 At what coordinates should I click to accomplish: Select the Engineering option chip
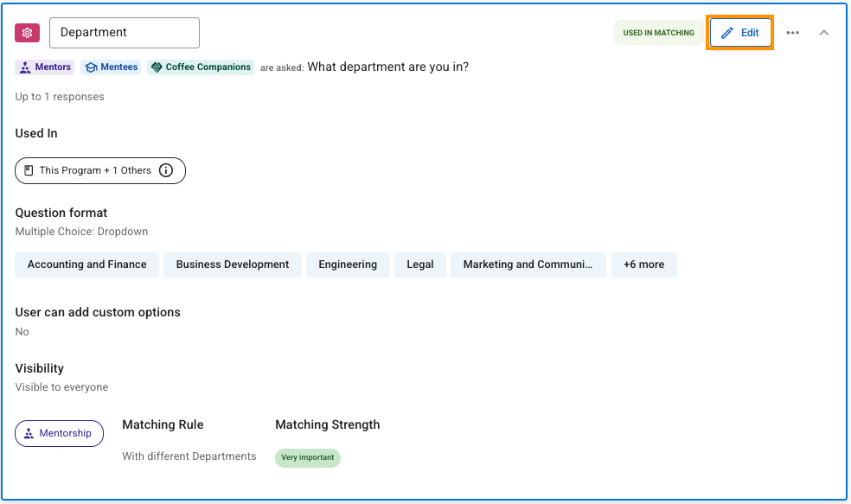pyautogui.click(x=348, y=265)
